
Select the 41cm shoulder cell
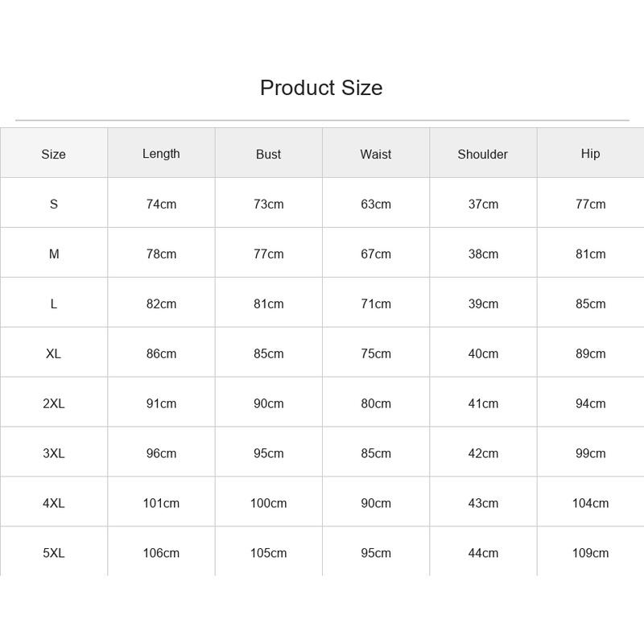(x=483, y=404)
